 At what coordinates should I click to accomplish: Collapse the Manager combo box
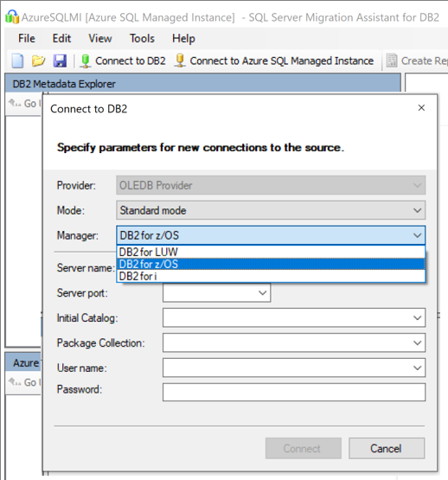[417, 235]
